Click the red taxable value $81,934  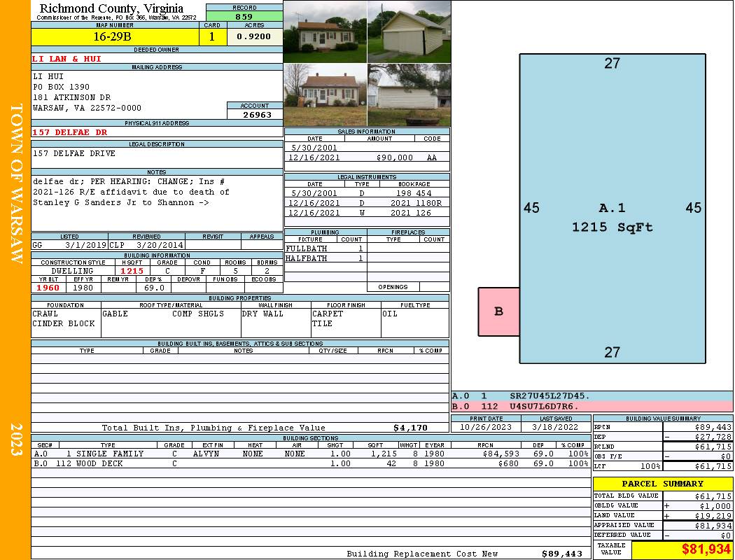point(682,549)
